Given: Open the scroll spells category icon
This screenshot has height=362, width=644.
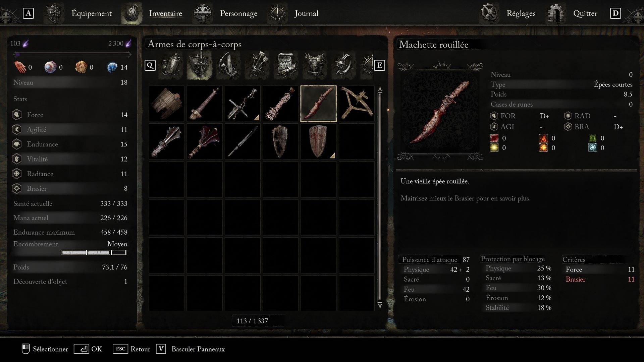Looking at the screenshot, I should click(x=286, y=65).
